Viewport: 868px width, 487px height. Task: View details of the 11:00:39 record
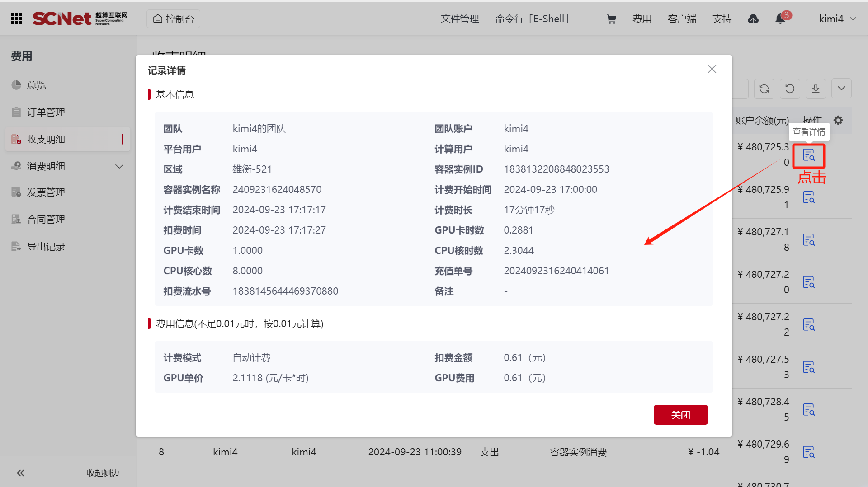pyautogui.click(x=808, y=452)
